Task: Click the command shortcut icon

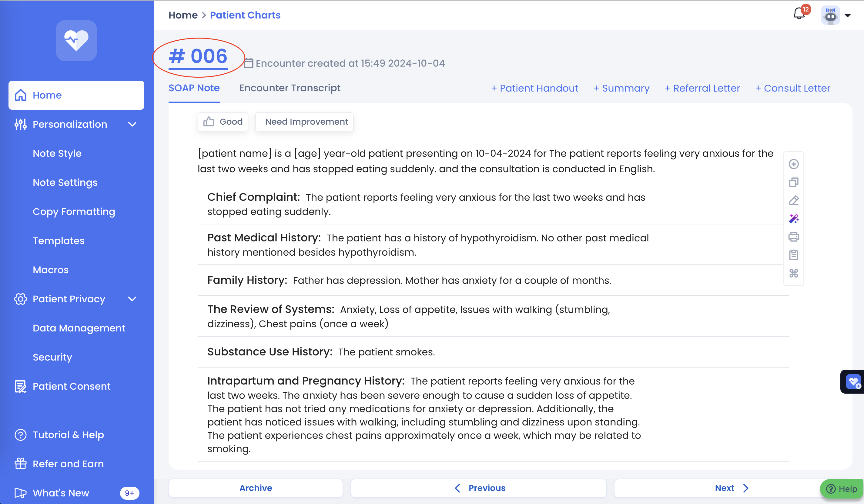Action: pyautogui.click(x=793, y=273)
